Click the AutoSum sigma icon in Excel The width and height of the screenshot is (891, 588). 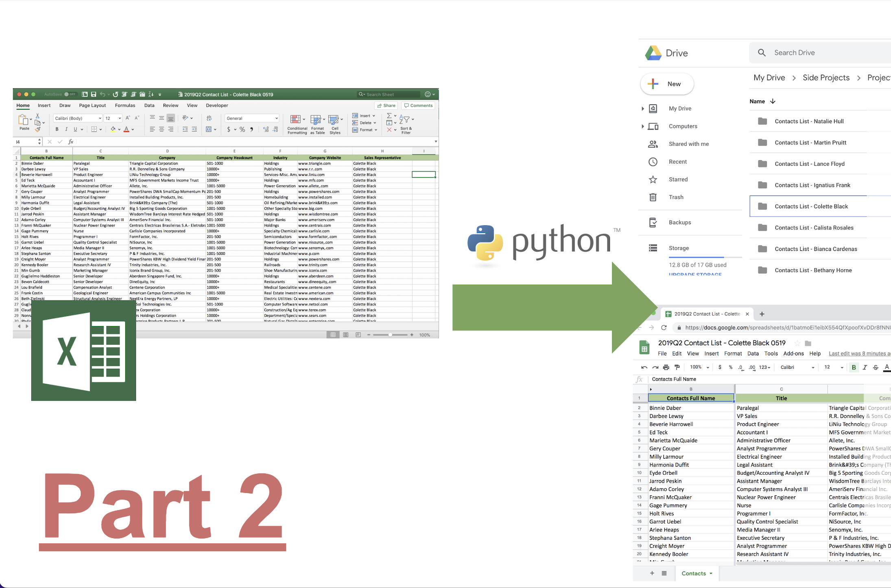[389, 115]
